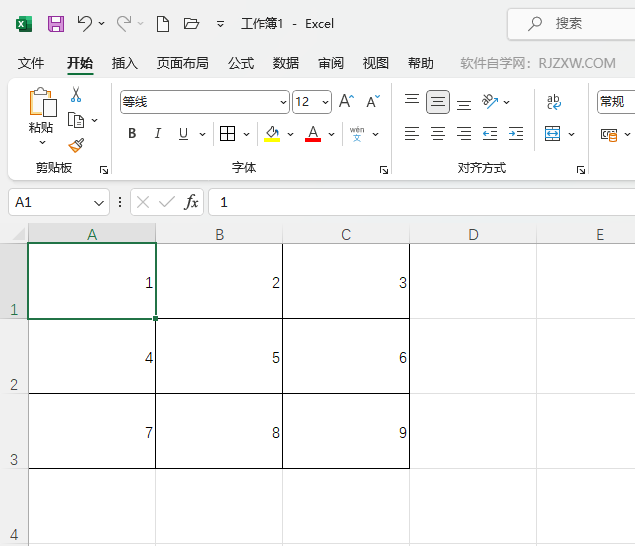Show phonetic guide wén icon

click(357, 134)
